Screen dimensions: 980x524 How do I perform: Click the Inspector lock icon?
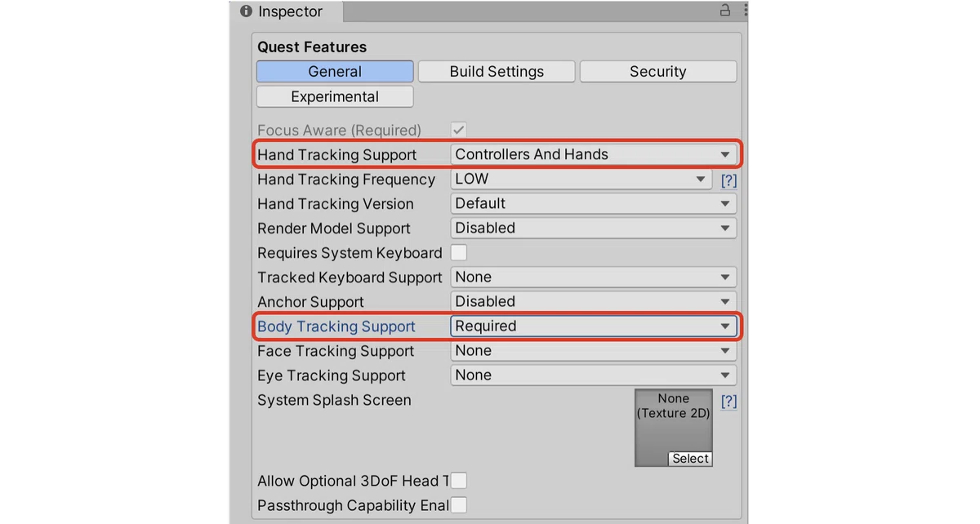(x=724, y=11)
